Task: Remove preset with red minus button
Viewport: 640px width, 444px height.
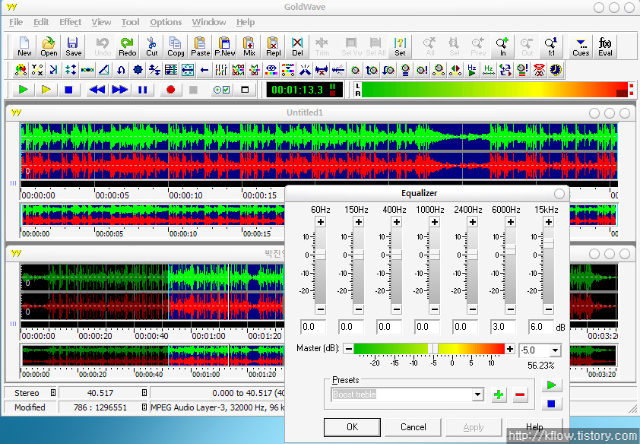Action: (x=520, y=395)
